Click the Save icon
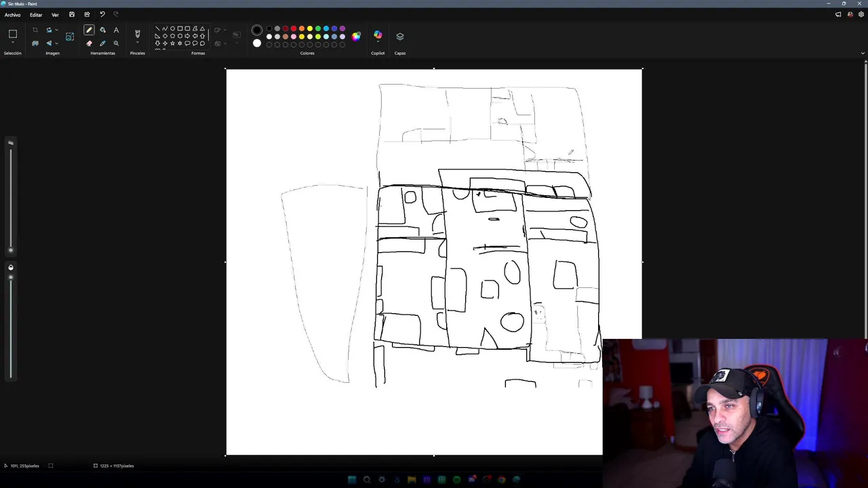This screenshot has width=868, height=488. tap(72, 14)
